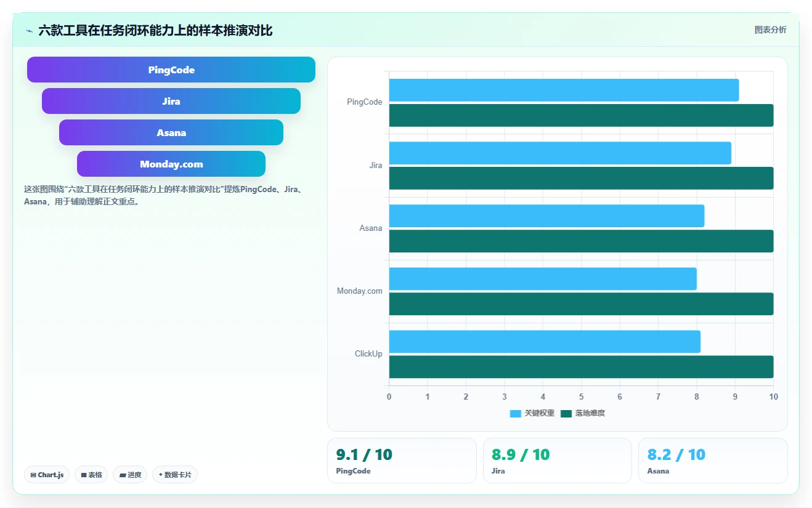Select the Monday.com funnel bar
This screenshot has width=812, height=508.
pos(171,164)
